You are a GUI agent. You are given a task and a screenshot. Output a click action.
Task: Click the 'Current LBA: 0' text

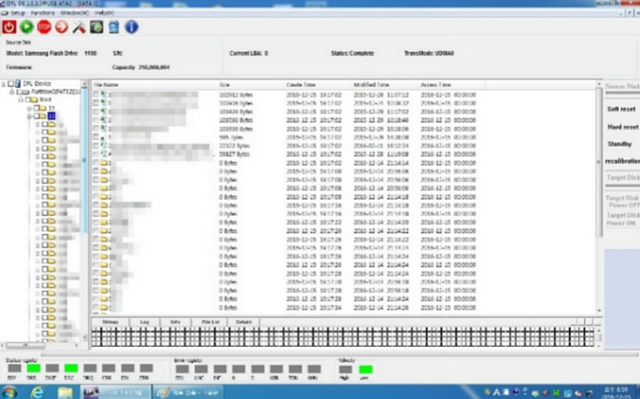249,53
